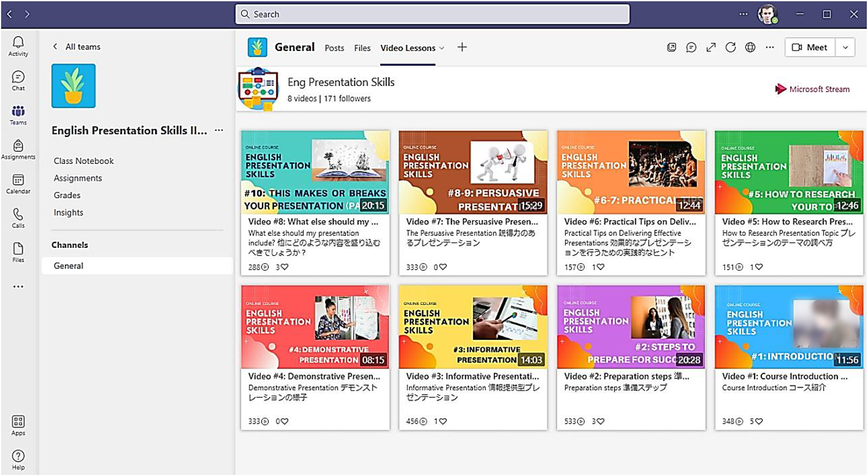
Task: Expand the tab with the arrows icon
Action: 711,47
